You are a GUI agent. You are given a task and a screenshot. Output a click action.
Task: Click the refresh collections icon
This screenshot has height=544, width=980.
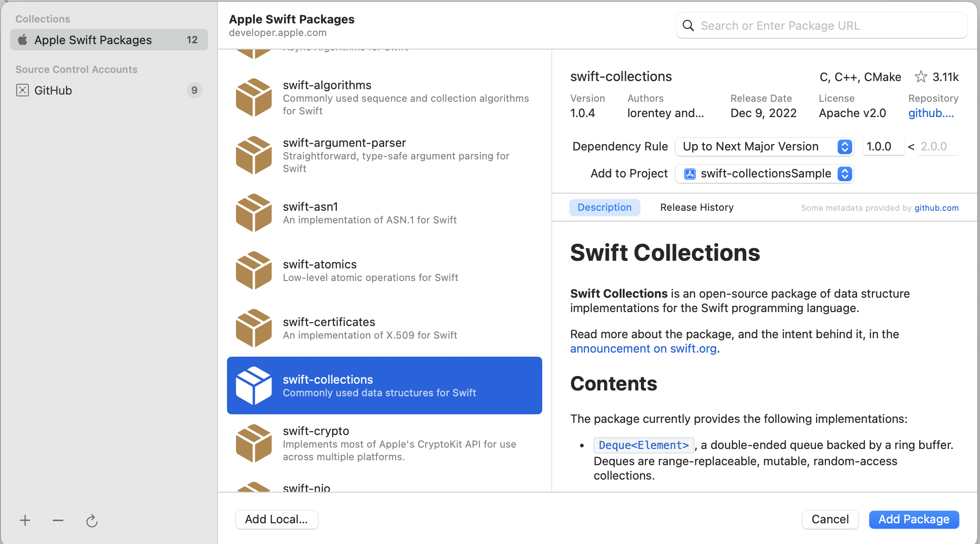click(92, 521)
